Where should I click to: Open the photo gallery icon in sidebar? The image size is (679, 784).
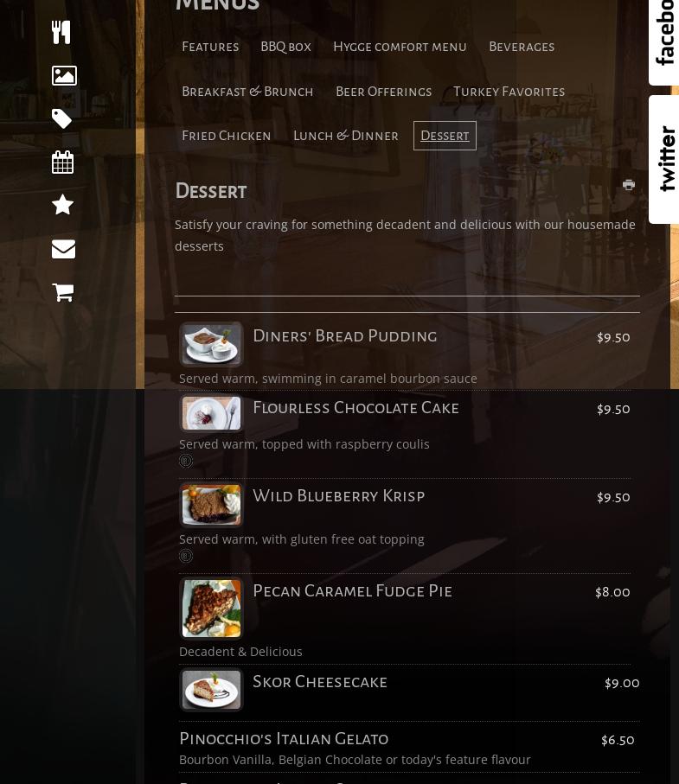tap(64, 75)
